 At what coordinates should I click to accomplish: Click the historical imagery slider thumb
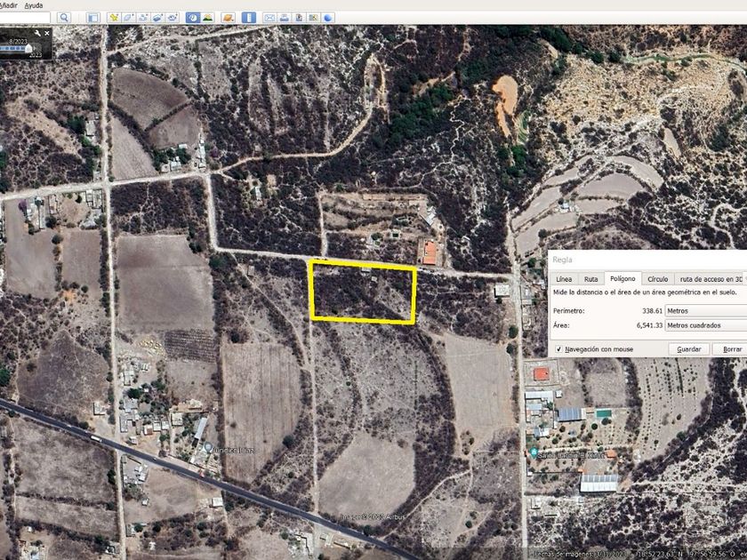pyautogui.click(x=28, y=48)
